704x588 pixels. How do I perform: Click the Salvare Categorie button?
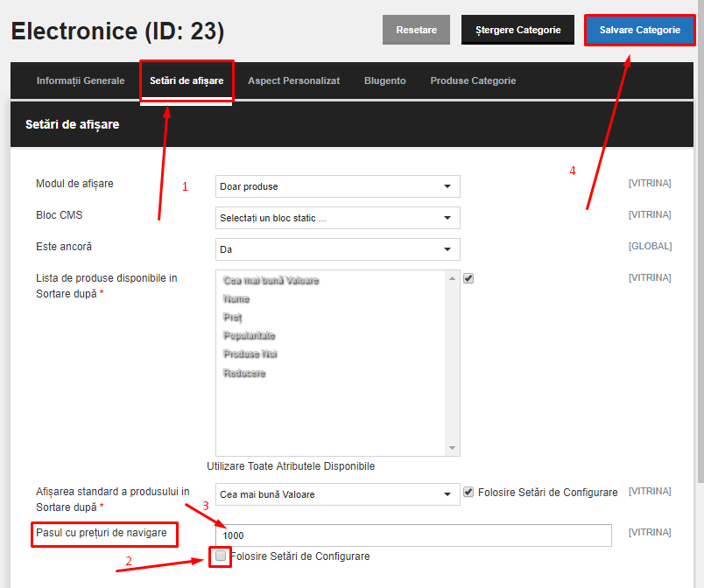click(639, 30)
